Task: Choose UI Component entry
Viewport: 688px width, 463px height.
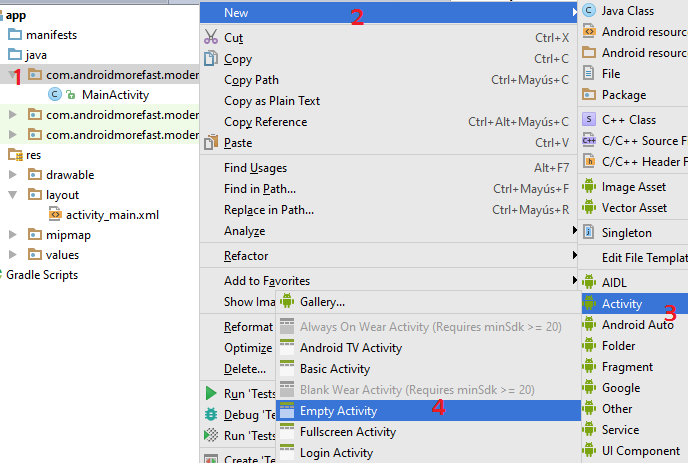Action: coord(634,451)
